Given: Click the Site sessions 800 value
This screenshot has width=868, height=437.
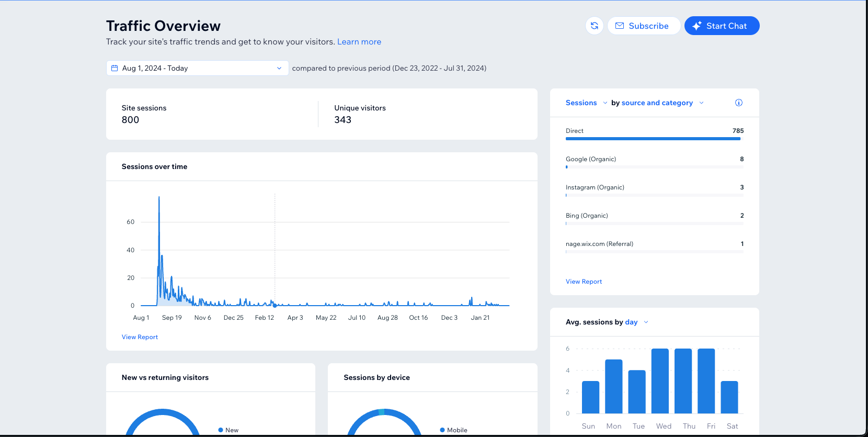Looking at the screenshot, I should click(x=130, y=120).
